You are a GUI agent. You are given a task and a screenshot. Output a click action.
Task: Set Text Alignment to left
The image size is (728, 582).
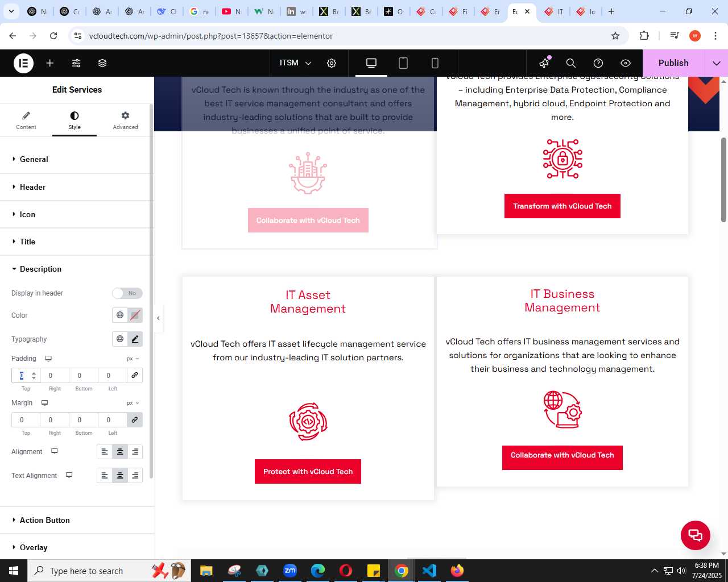105,476
